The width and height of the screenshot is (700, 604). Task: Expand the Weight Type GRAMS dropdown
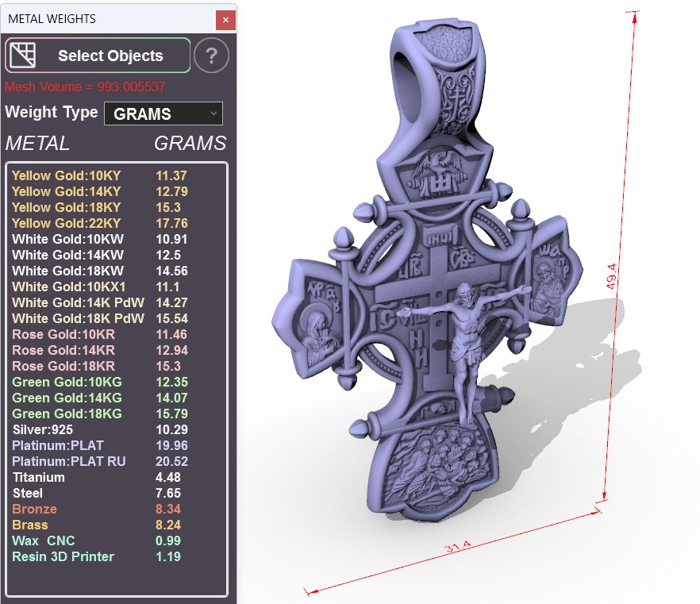(x=163, y=113)
